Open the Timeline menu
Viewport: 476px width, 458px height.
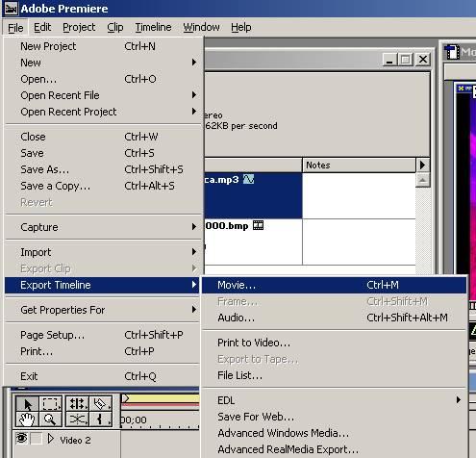153,28
